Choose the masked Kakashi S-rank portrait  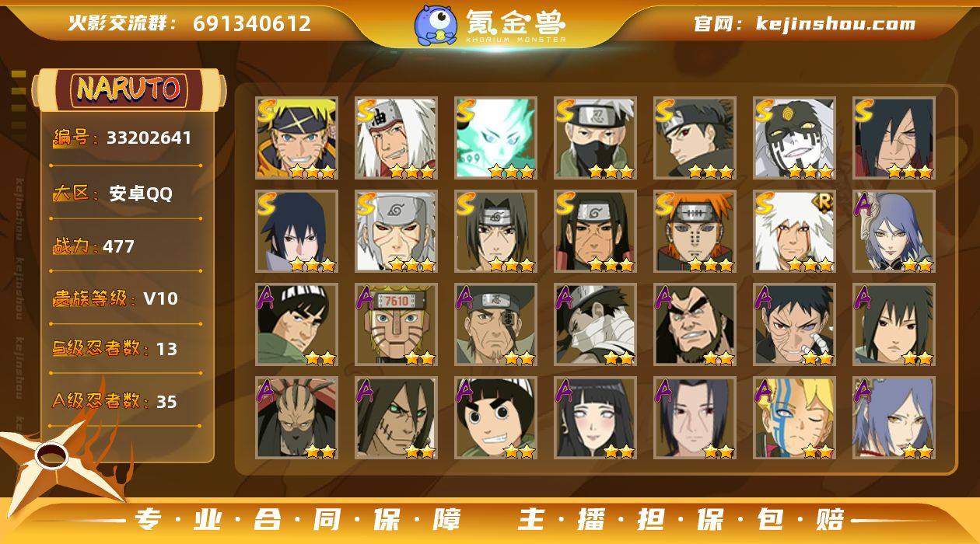click(595, 138)
